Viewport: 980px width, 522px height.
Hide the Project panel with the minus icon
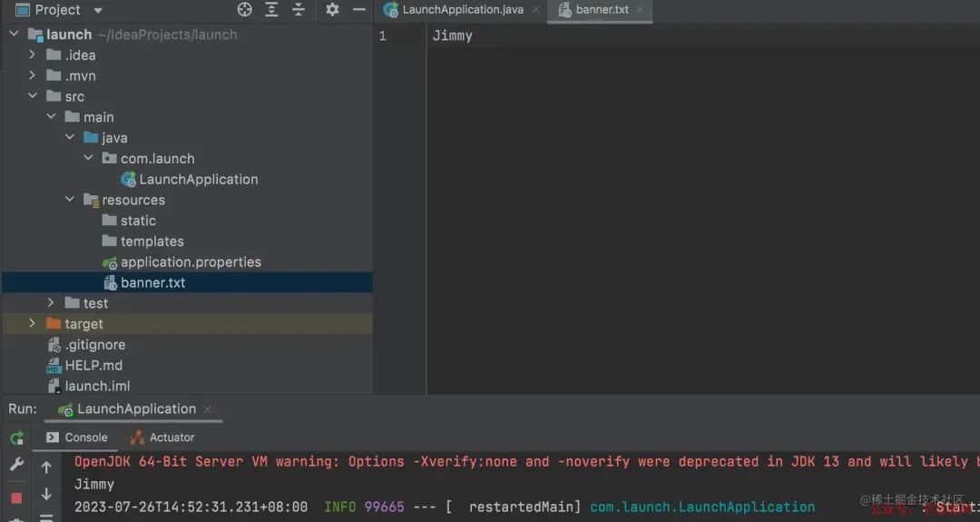(x=358, y=9)
